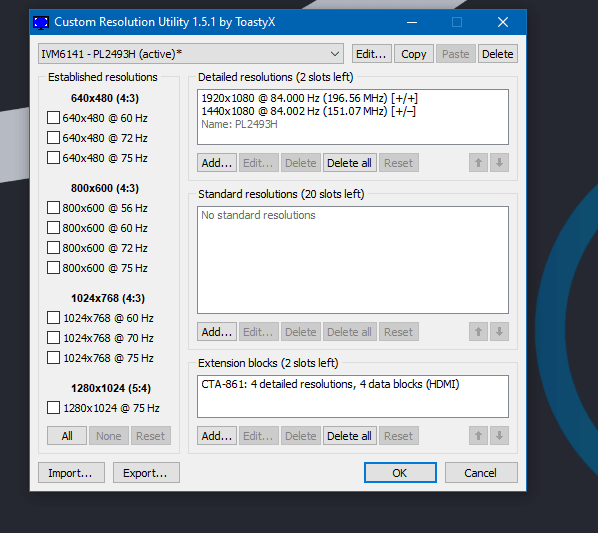The width and height of the screenshot is (598, 533).
Task: Open the IVM6141 - PL2493H monitor dropdown
Action: [191, 54]
